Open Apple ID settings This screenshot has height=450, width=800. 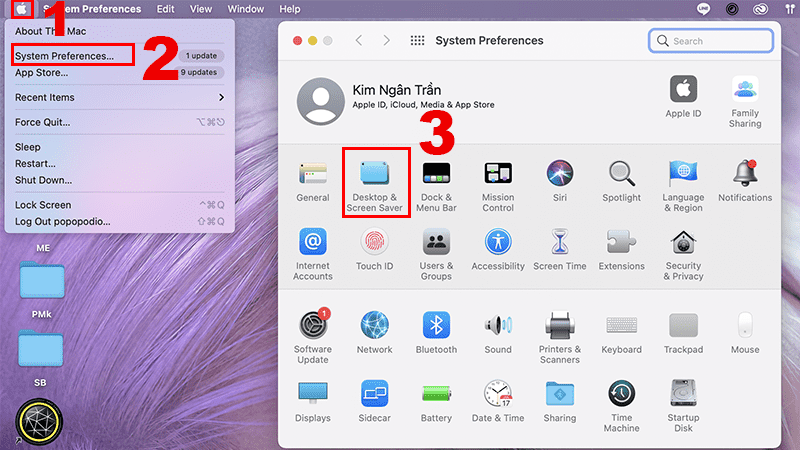tap(683, 97)
